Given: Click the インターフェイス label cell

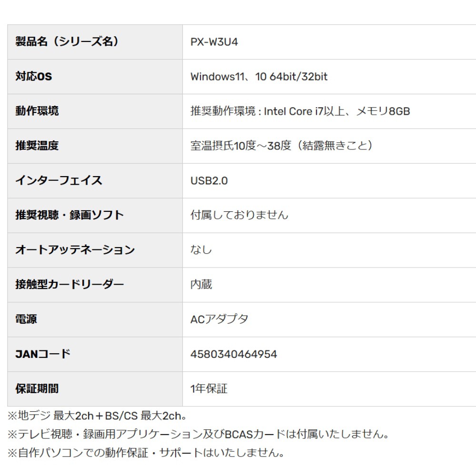Looking at the screenshot, I should pyautogui.click(x=59, y=180).
